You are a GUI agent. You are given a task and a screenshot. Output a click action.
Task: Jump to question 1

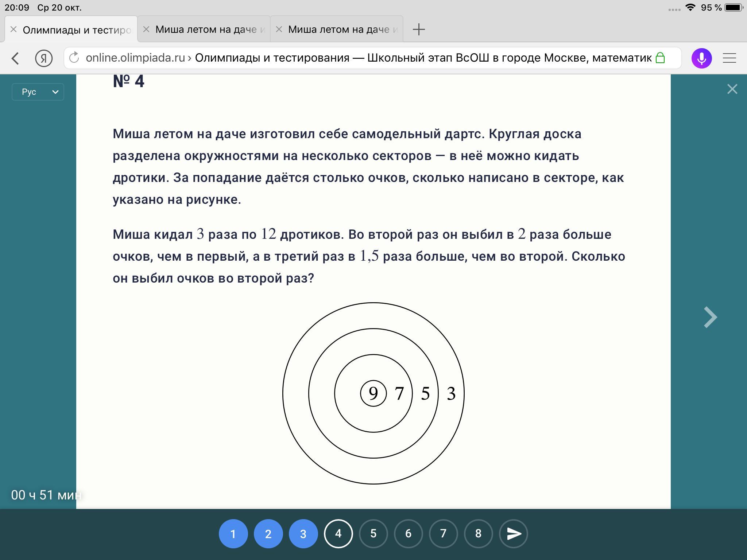click(233, 534)
